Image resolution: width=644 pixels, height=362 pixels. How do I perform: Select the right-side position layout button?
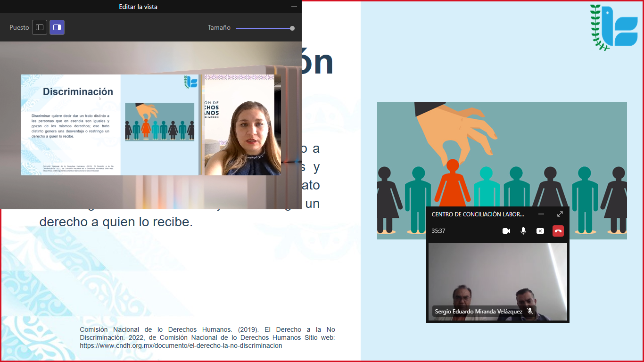coord(57,27)
